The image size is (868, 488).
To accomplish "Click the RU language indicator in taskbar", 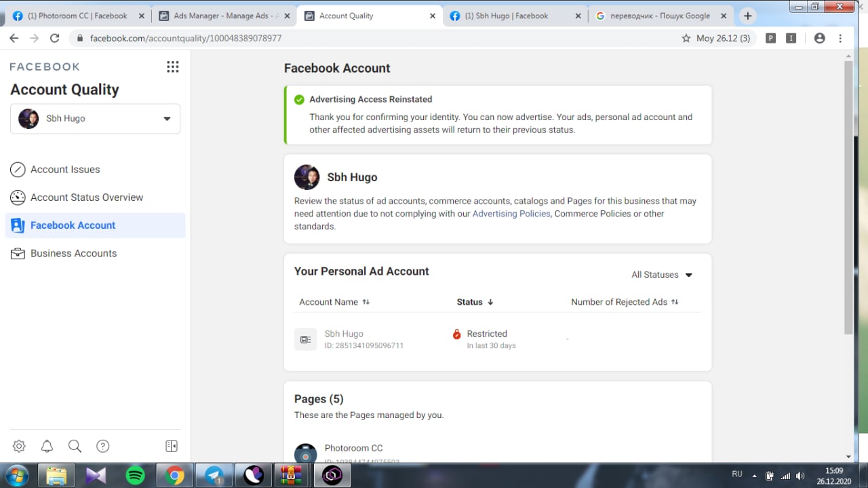I will (736, 474).
